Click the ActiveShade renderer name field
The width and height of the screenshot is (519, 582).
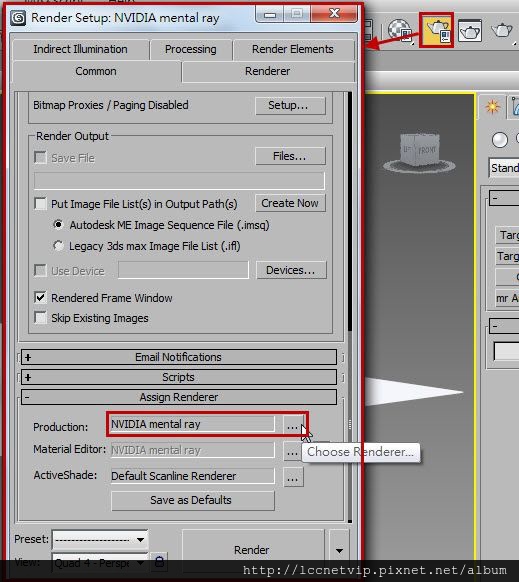click(193, 476)
